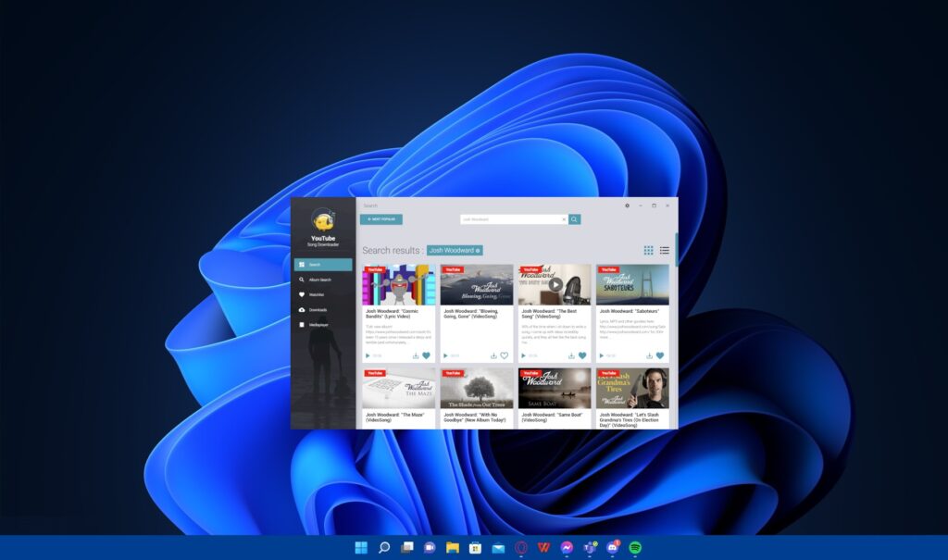The image size is (948, 560).
Task: Open File Explorer from the taskbar
Action: (x=452, y=548)
